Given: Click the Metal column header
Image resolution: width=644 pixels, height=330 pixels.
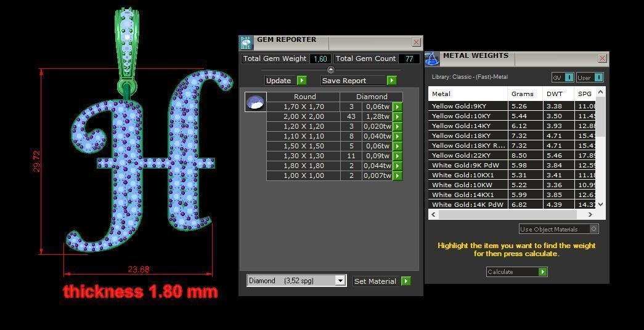Looking at the screenshot, I should [x=468, y=94].
